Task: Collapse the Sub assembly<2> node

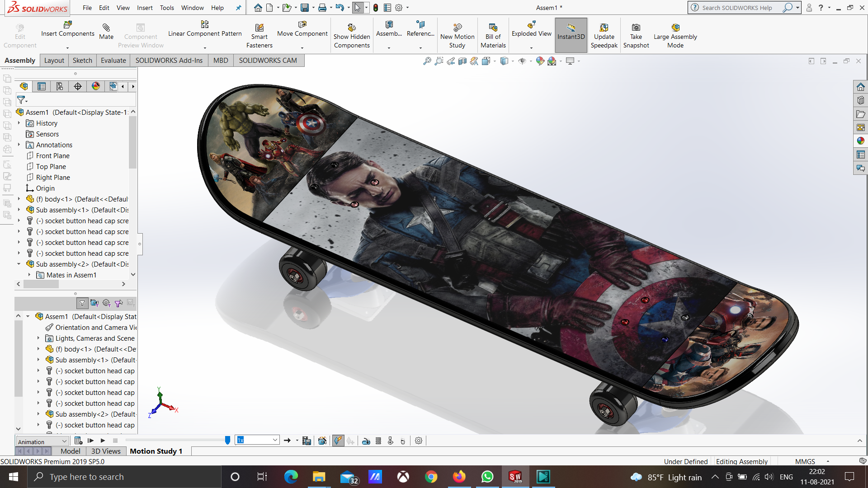Action: pyautogui.click(x=19, y=264)
